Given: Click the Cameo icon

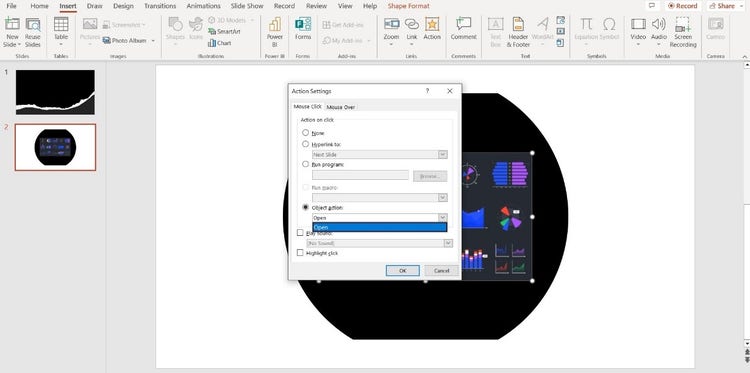Looking at the screenshot, I should [x=716, y=24].
